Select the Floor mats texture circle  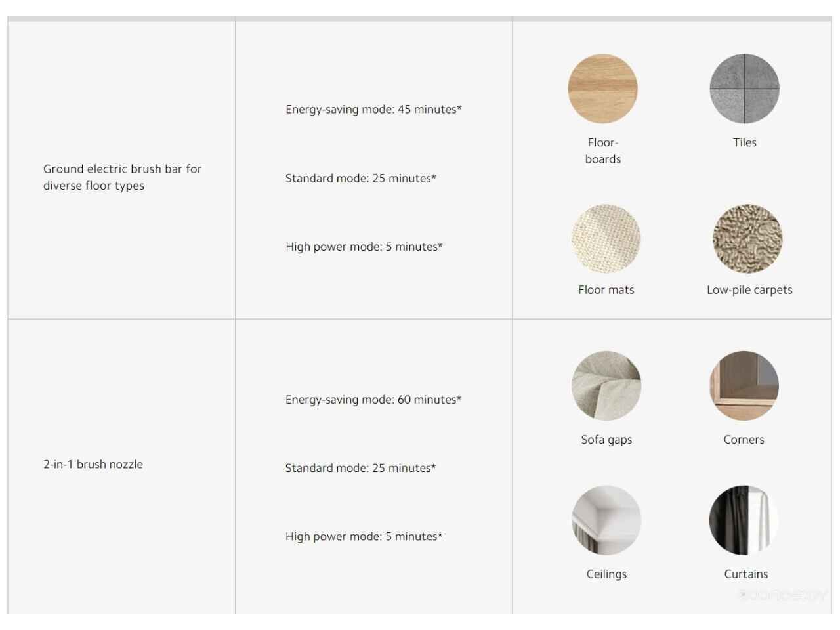[606, 239]
